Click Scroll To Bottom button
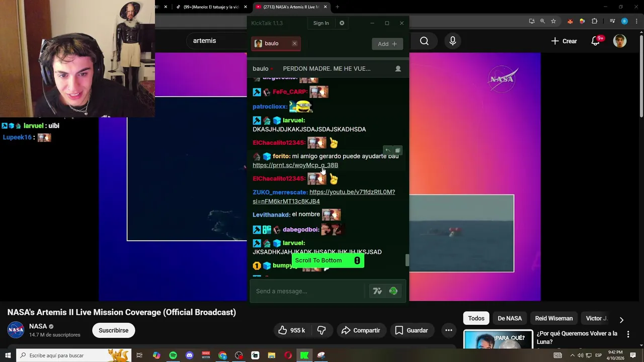The width and height of the screenshot is (644, 362). 328,260
